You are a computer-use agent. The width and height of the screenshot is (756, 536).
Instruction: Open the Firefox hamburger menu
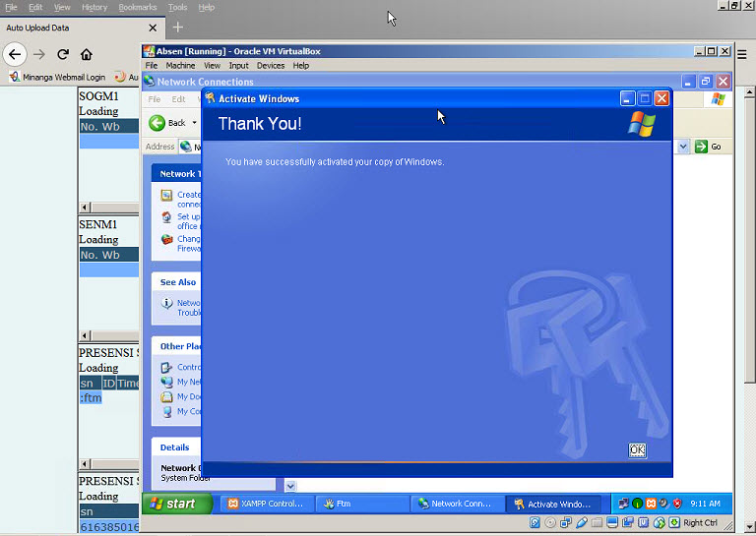(x=742, y=54)
